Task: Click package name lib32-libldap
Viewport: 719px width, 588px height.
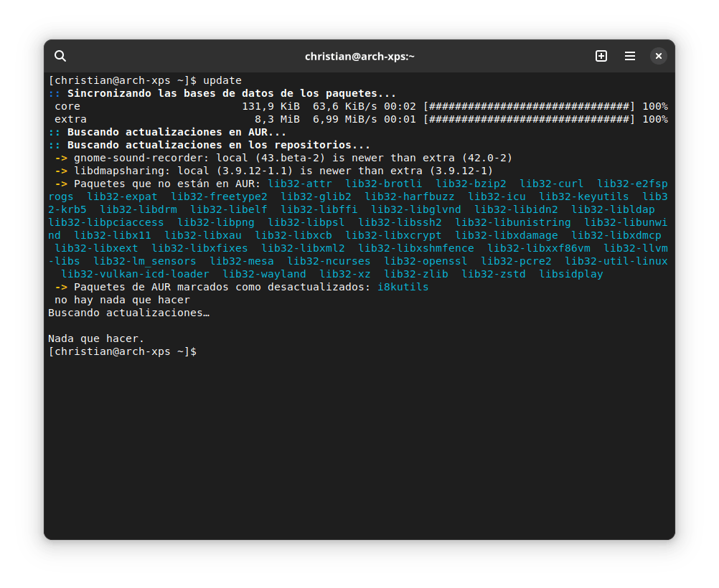Action: coord(613,209)
